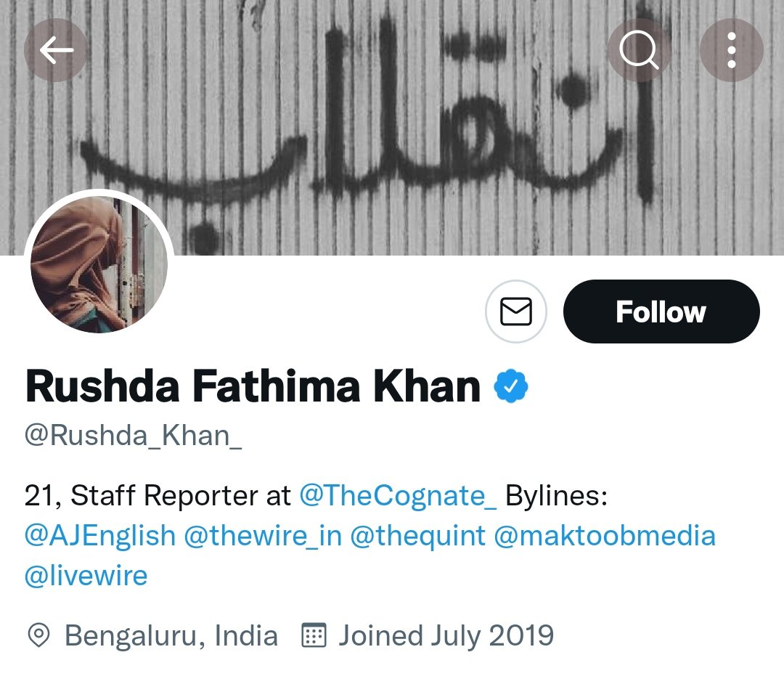Select the Bengaluru, India location text
Image resolution: width=784 pixels, height=684 pixels.
(x=171, y=636)
